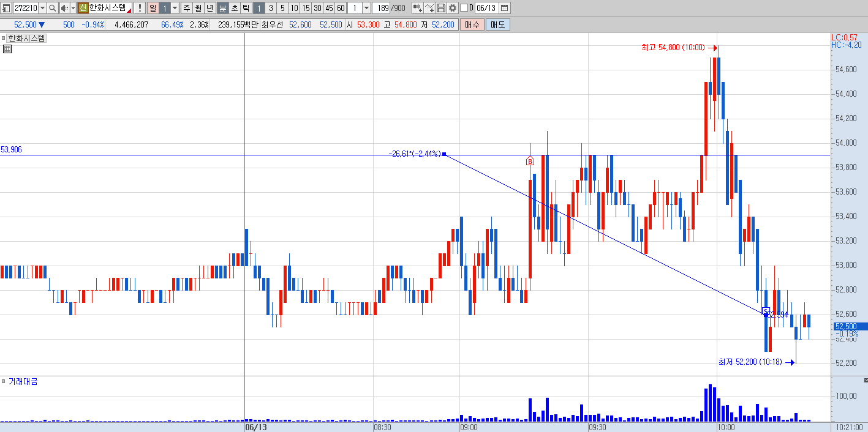Click the 매도 sell button

coord(497,24)
